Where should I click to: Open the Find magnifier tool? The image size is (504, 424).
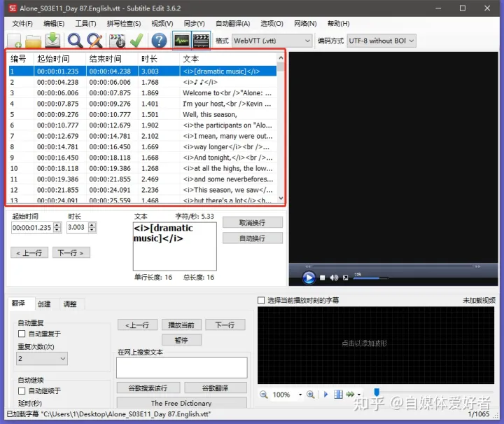point(75,41)
